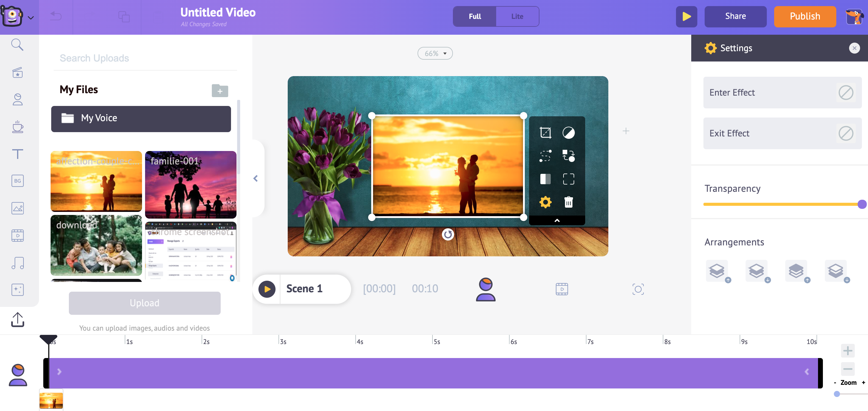Click the Publish button
Image resolution: width=868 pixels, height=411 pixels.
click(x=804, y=16)
